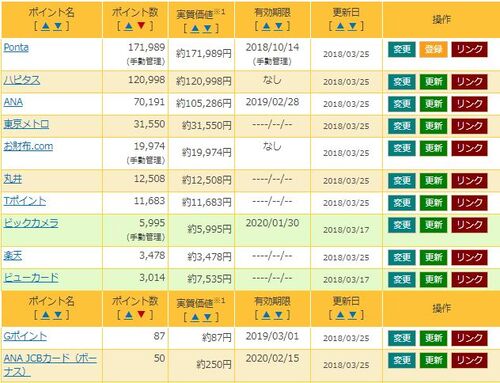The image size is (500, 383).
Task: Open the Gポイント link
Action: [25, 336]
